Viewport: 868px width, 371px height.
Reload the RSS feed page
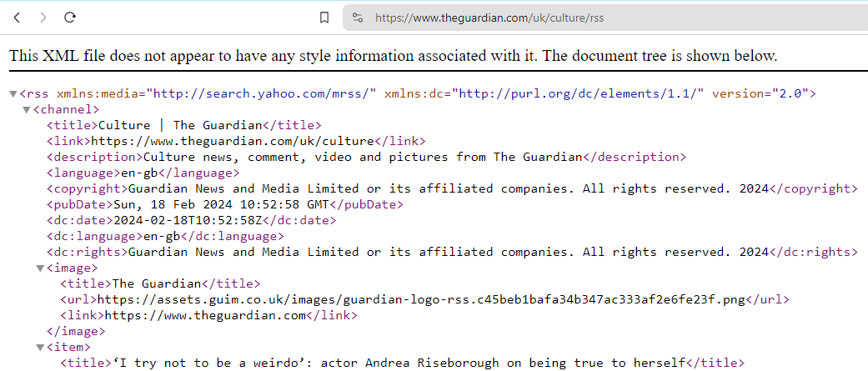(70, 18)
